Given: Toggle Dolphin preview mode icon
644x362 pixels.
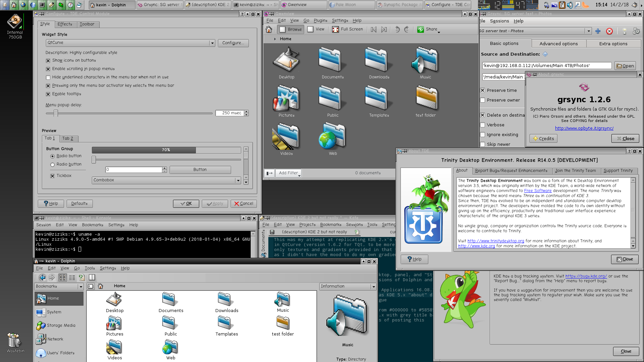Looking at the screenshot, I should tap(82, 278).
